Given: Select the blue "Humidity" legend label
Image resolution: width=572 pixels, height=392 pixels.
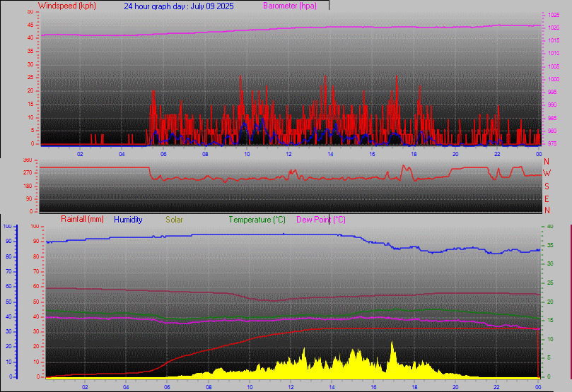Looking at the screenshot, I should tap(128, 220).
